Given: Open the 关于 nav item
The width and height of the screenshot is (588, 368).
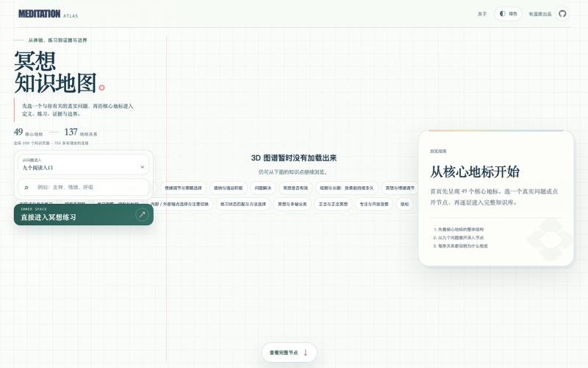Looking at the screenshot, I should [482, 14].
